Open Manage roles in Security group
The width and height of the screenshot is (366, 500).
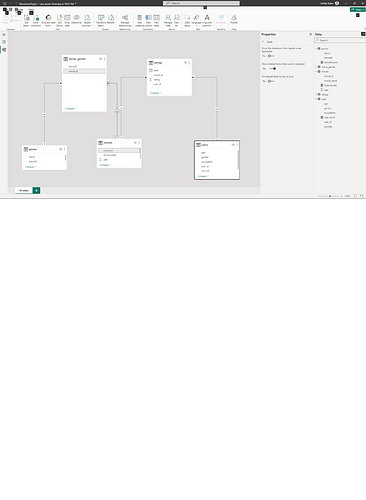[168, 20]
